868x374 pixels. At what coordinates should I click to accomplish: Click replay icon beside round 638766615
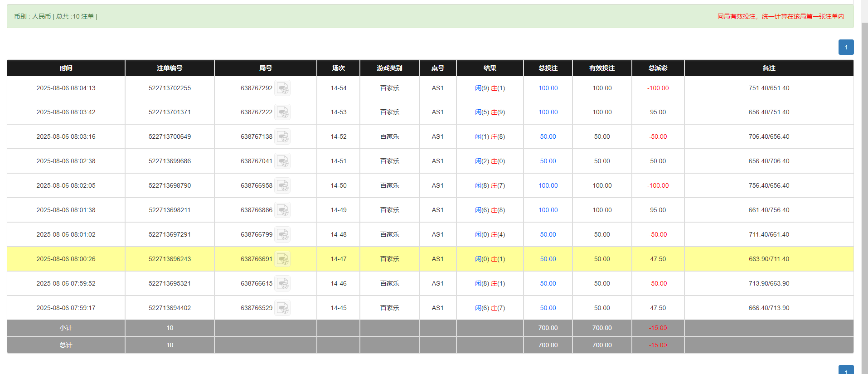coord(282,284)
